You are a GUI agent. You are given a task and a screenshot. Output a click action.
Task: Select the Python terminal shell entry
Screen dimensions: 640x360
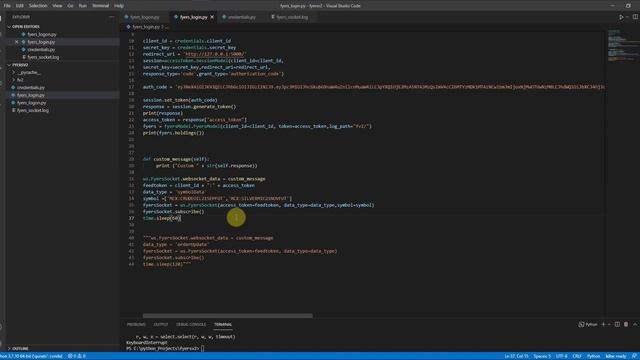click(x=588, y=324)
